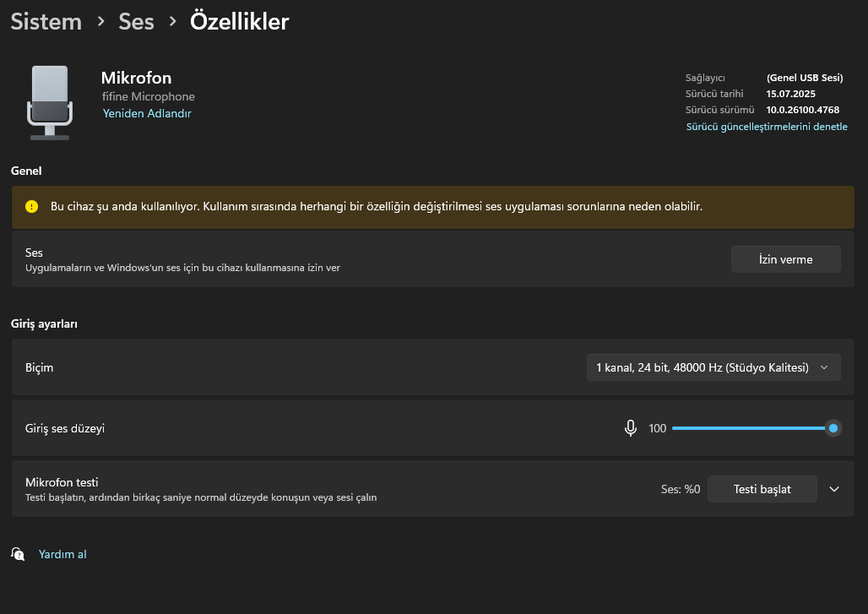The width and height of the screenshot is (868, 614).
Task: Click the chevron separator after Ses
Action: point(173,22)
